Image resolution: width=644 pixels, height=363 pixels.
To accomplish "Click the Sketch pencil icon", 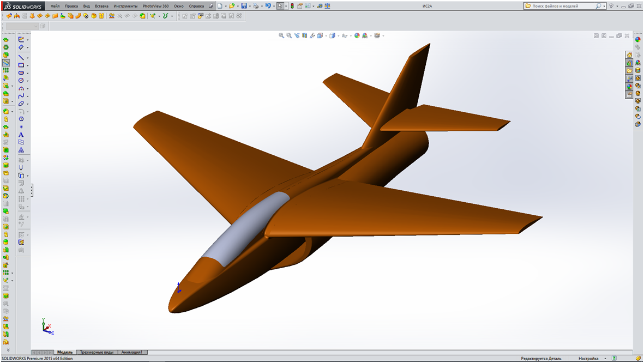I will [21, 39].
